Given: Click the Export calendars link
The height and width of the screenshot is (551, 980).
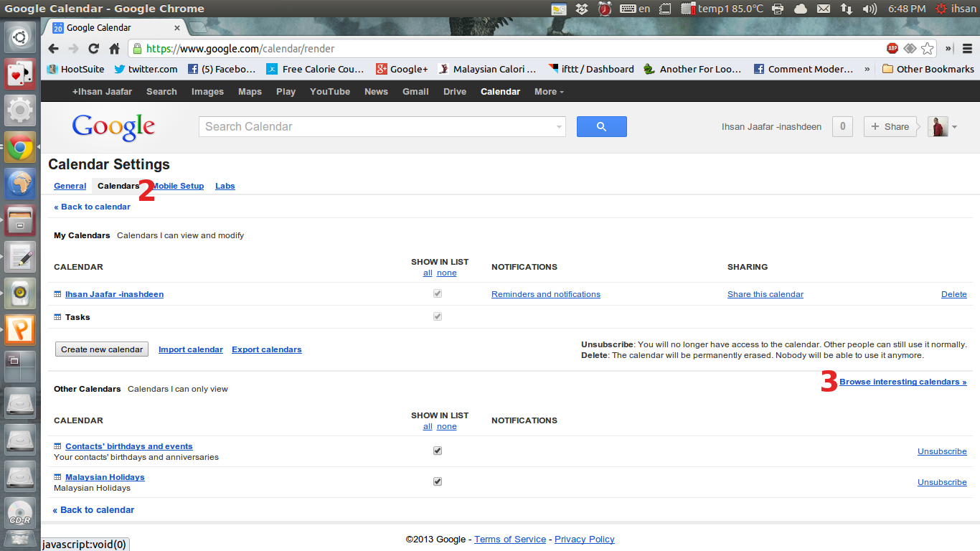Looking at the screenshot, I should click(x=267, y=349).
